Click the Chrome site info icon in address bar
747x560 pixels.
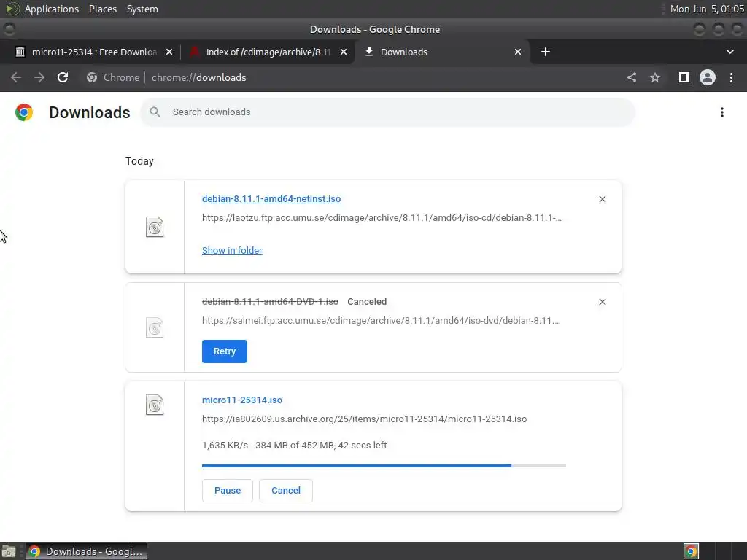[92, 77]
